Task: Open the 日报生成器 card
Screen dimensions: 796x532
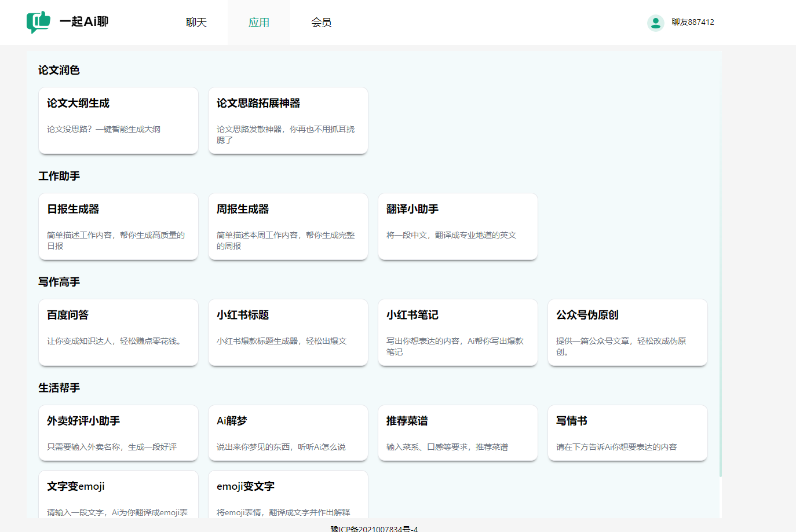Action: [118, 226]
